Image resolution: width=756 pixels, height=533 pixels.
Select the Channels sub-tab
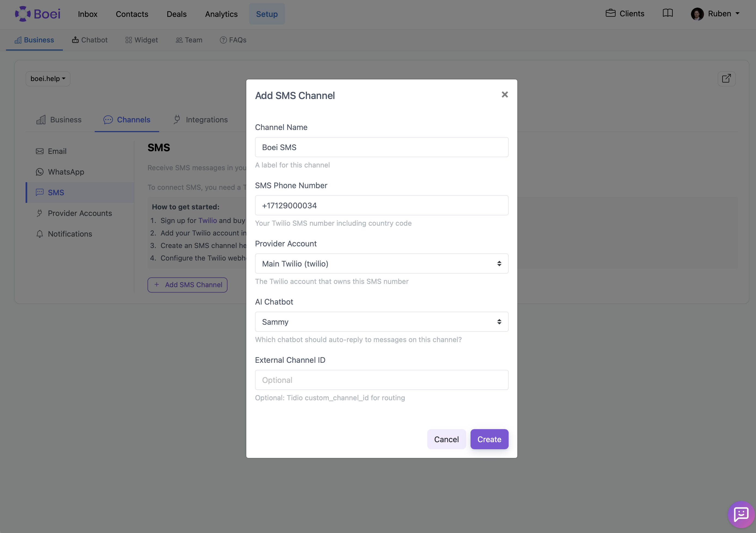[x=127, y=120]
